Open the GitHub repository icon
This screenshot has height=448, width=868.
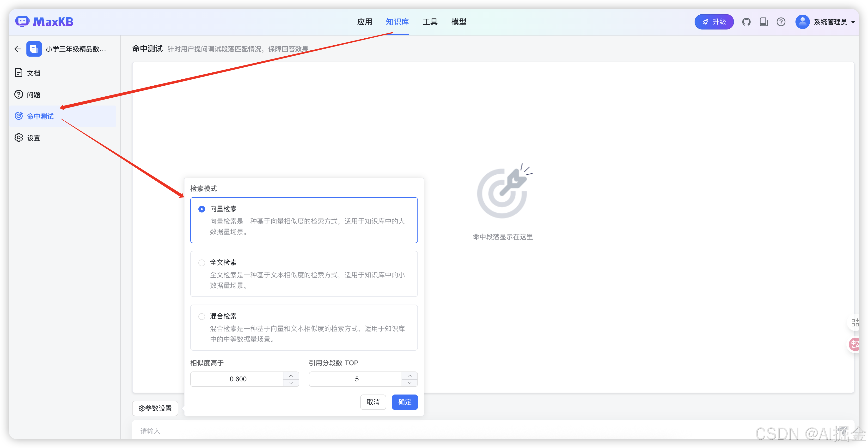click(746, 22)
